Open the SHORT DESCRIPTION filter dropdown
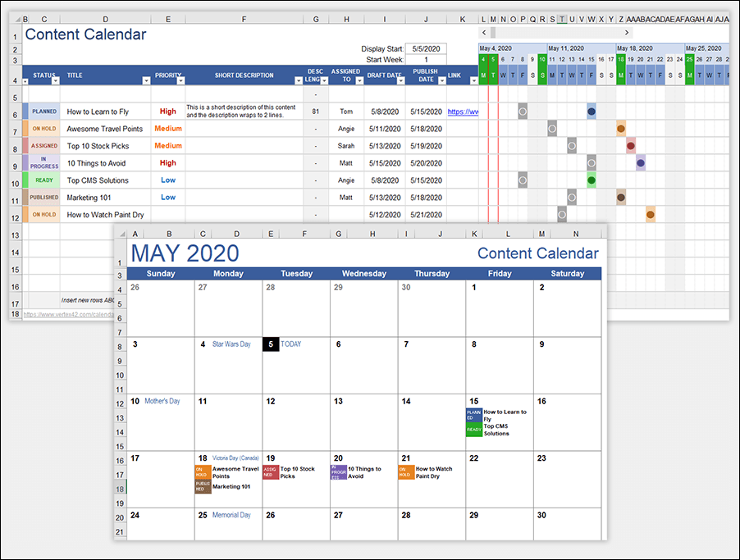This screenshot has width=740, height=560. [299, 80]
